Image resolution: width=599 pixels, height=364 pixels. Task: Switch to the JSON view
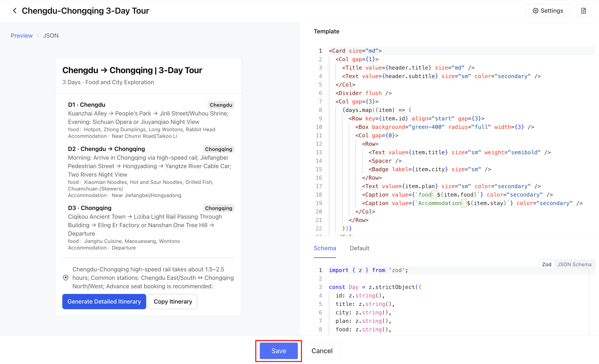tap(51, 36)
